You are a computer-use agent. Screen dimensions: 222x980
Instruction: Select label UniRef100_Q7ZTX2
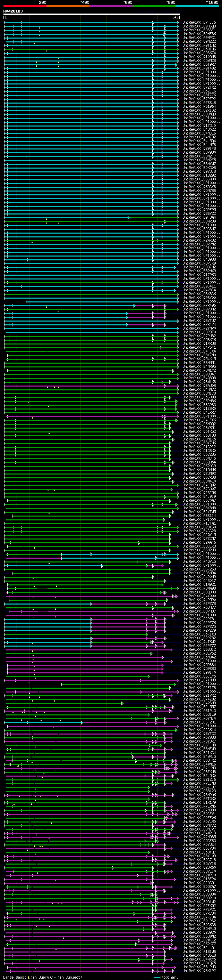pyautogui.click(x=199, y=88)
